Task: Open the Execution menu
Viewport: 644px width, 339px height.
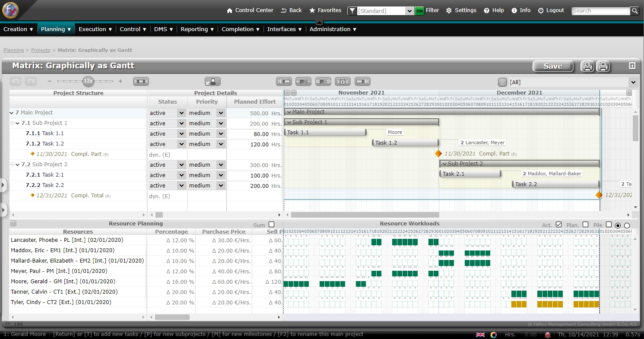Action: coord(95,29)
